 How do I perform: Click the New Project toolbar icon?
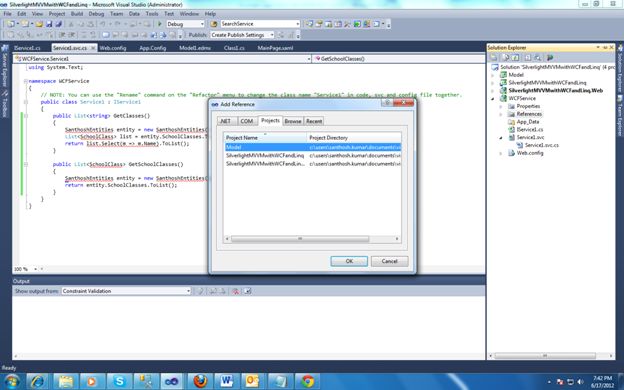pyautogui.click(x=10, y=24)
